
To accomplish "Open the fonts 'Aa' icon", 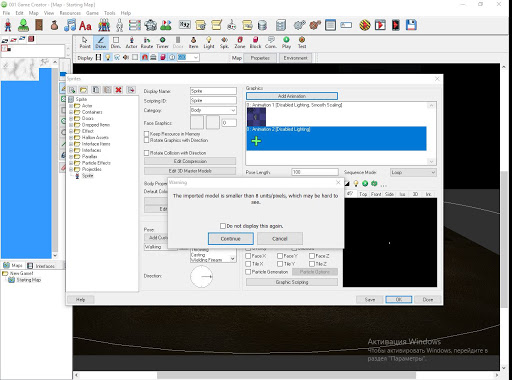I will pos(85,26).
